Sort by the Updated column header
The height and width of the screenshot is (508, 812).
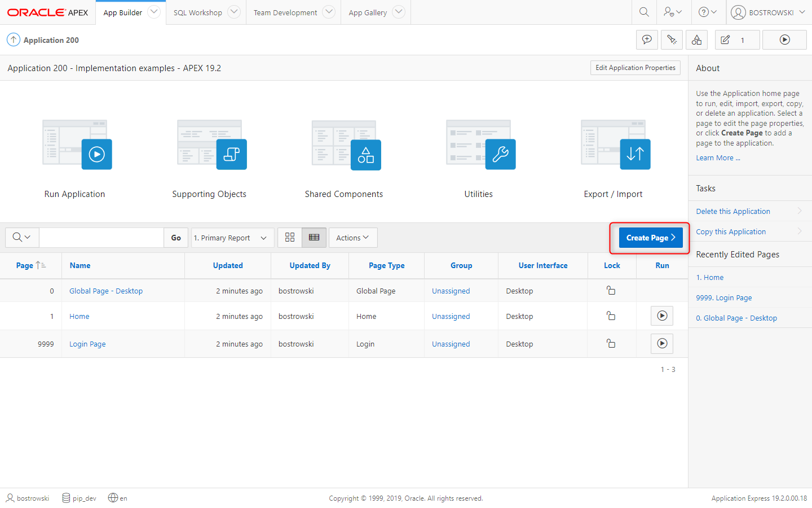[228, 265]
